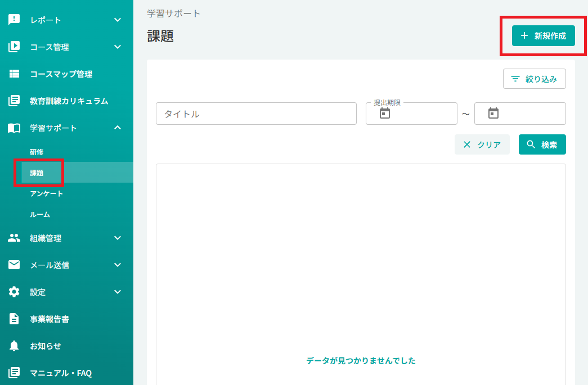Open ルーム submenu item

(x=40, y=215)
